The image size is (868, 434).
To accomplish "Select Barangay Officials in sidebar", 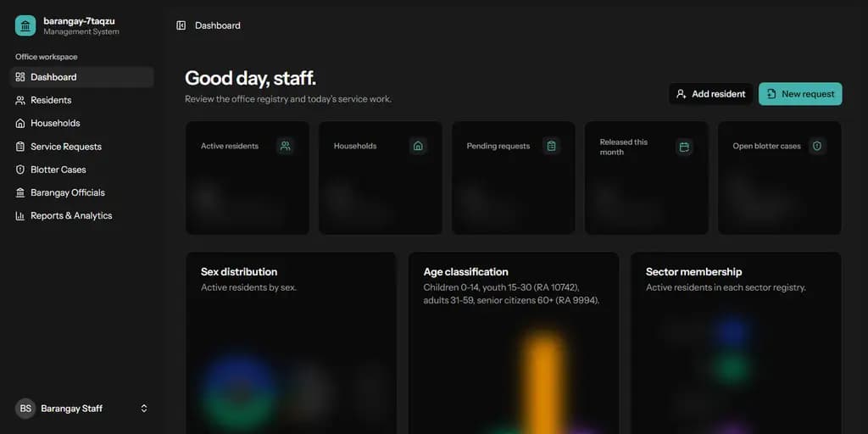I will [x=81, y=192].
